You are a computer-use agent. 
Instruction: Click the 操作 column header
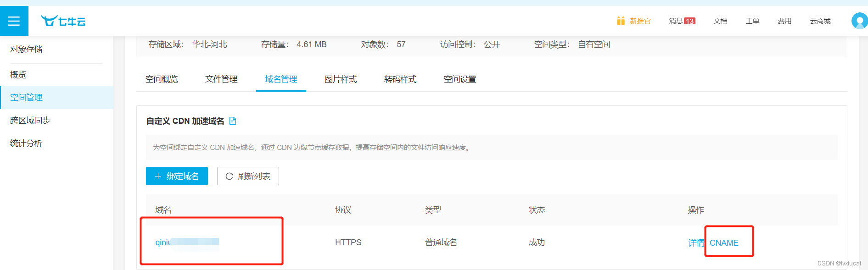(696, 210)
